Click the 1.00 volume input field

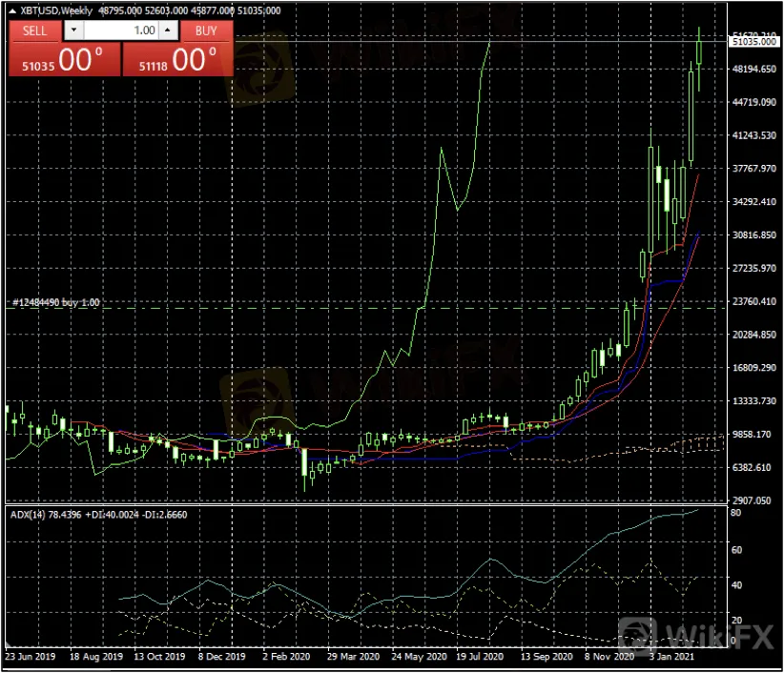click(x=121, y=31)
